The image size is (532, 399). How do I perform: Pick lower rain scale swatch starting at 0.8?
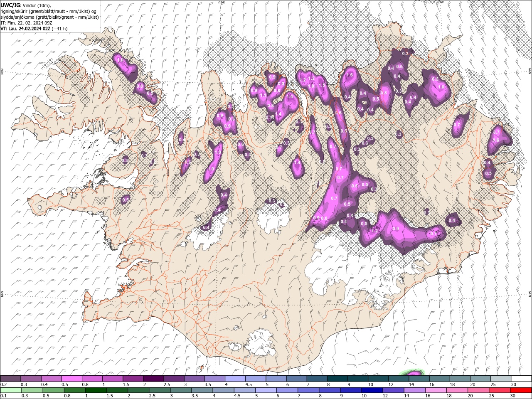[75, 390]
